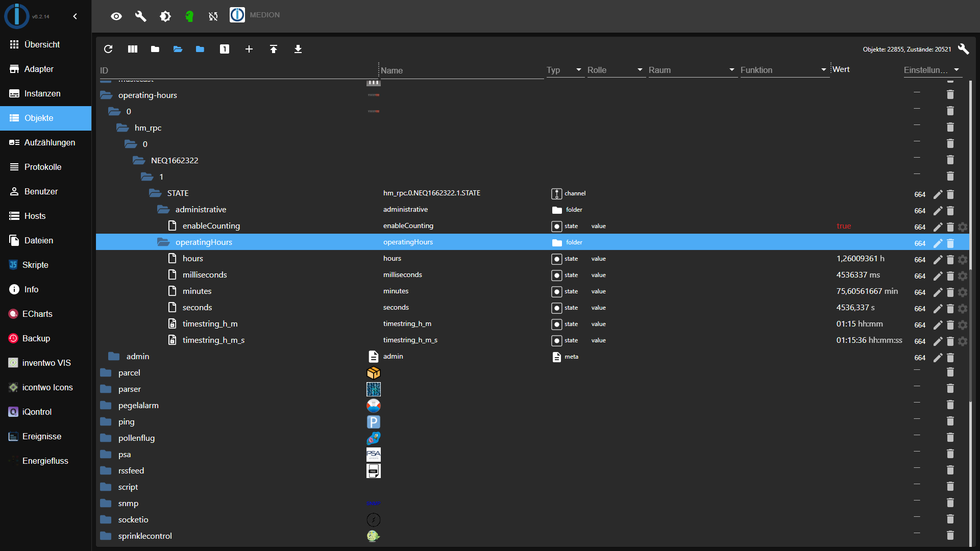Toggle the visibility eye icon in top bar

point(116,16)
